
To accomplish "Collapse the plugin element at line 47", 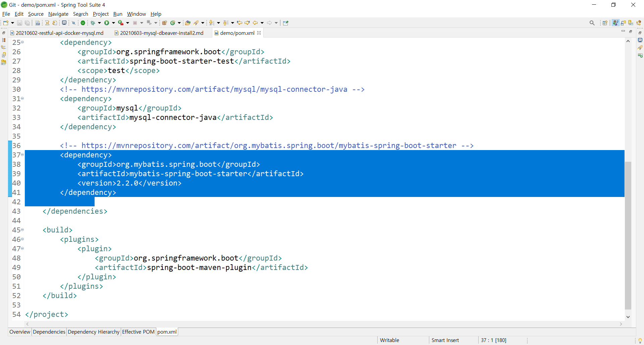I will point(22,249).
